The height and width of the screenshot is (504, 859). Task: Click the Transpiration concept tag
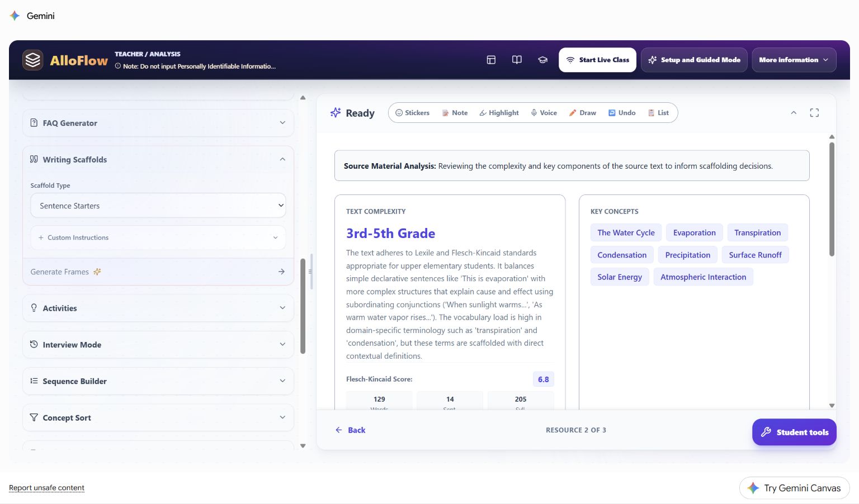tap(757, 232)
